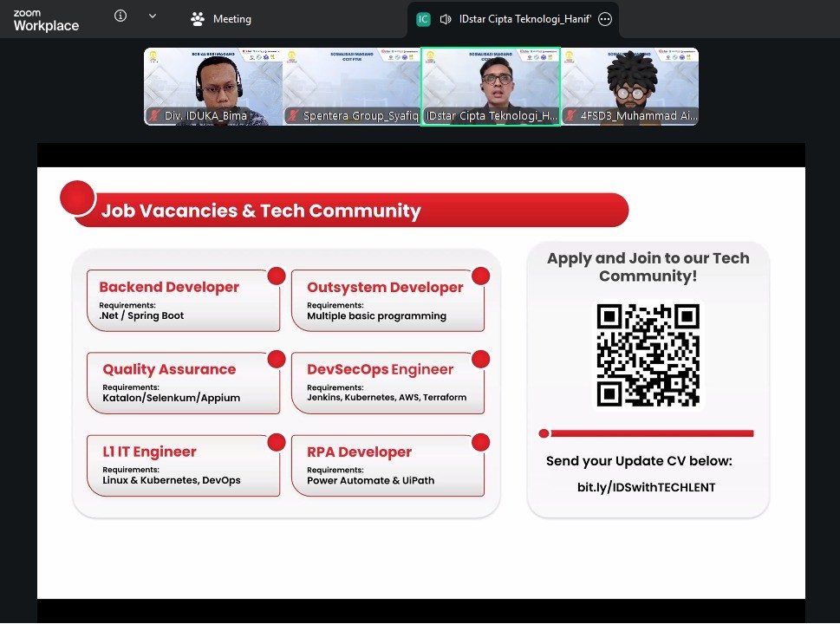Click the Send your Update CV below: text
This screenshot has width=840, height=624.
click(639, 461)
